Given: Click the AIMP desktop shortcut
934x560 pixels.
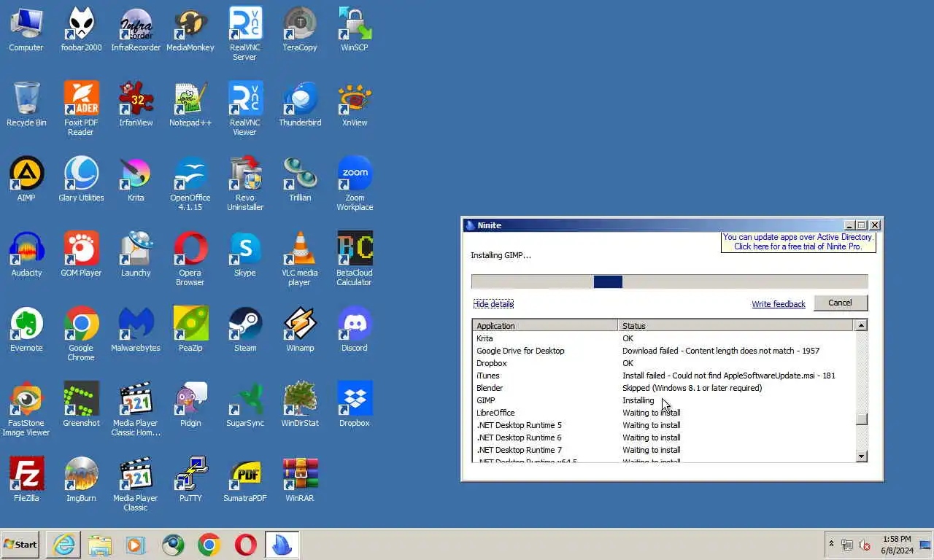Looking at the screenshot, I should click(x=26, y=180).
